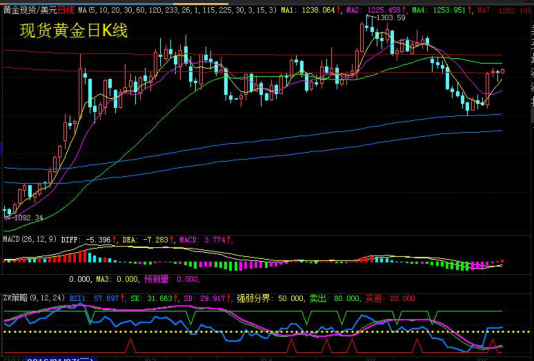Select the 现货黄金日K线 yellow title text
This screenshot has height=361, width=534.
74,31
